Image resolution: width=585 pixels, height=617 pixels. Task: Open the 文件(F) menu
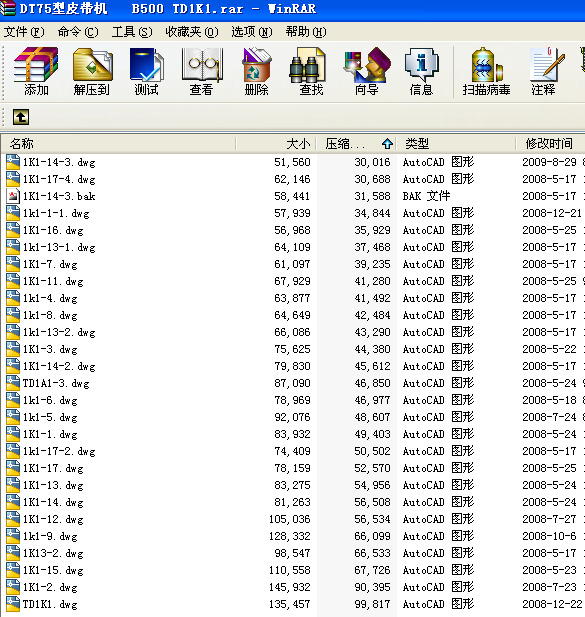24,32
